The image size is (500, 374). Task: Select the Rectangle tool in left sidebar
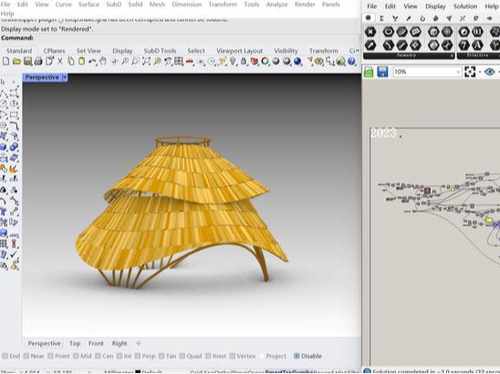(x=14, y=115)
